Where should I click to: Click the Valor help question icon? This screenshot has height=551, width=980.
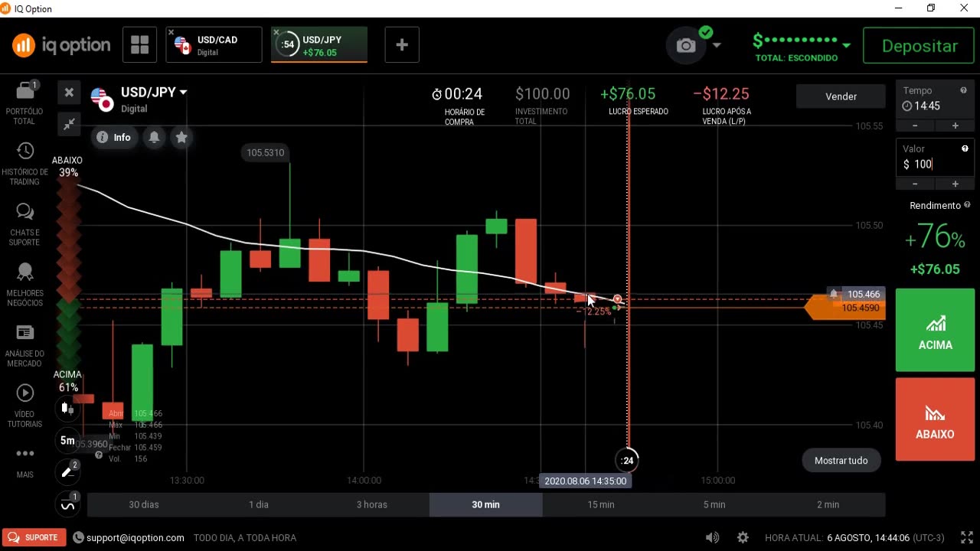(965, 148)
